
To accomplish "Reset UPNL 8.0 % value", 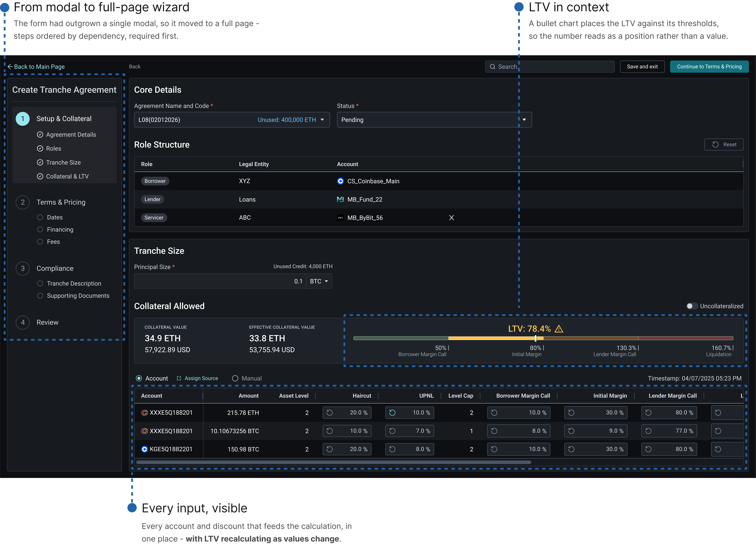I will [392, 449].
